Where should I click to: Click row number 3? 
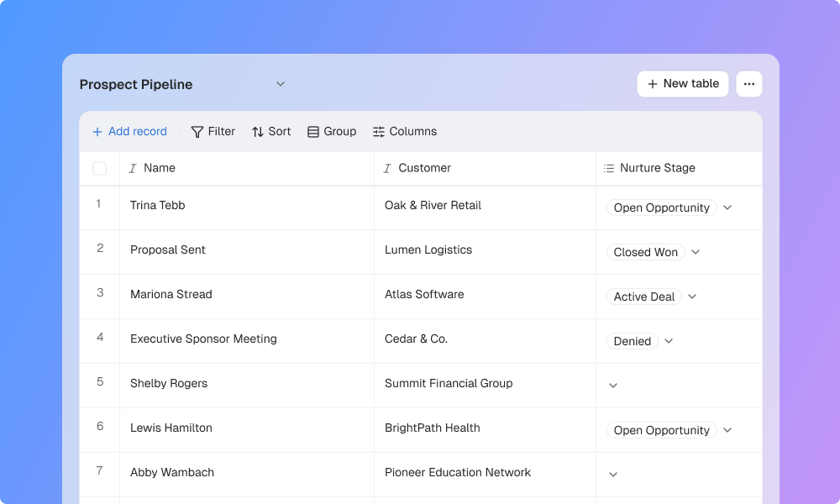100,292
